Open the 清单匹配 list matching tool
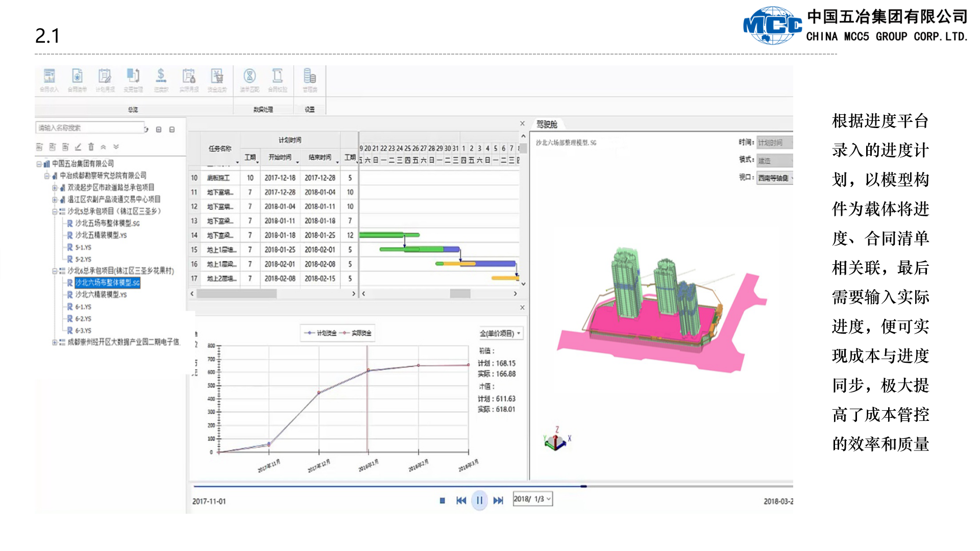The image size is (980, 551). (250, 80)
